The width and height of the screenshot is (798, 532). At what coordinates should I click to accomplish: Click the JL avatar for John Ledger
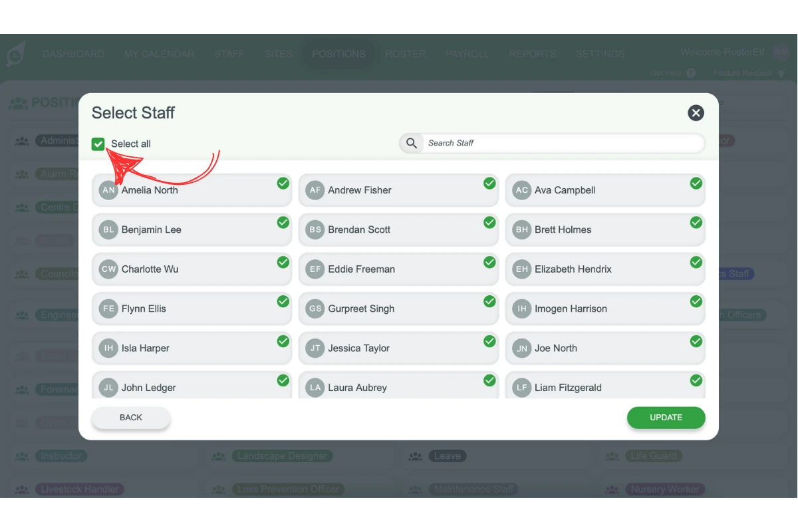coord(108,388)
